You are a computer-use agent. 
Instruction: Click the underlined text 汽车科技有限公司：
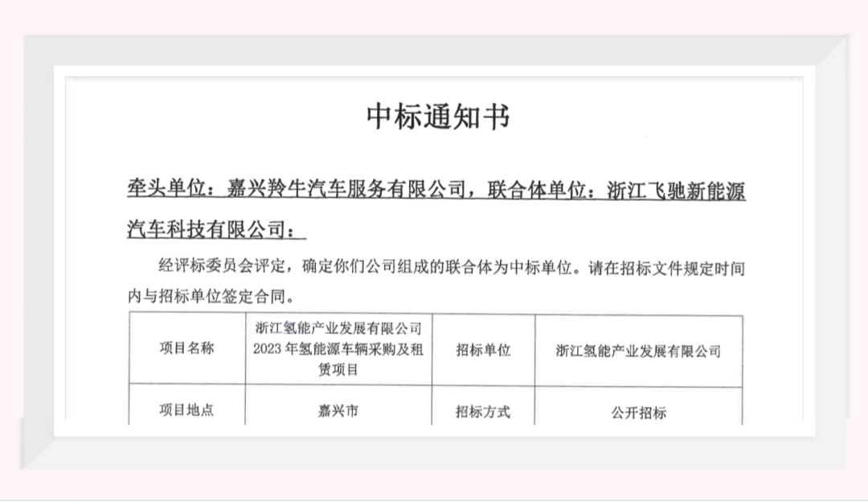216,228
